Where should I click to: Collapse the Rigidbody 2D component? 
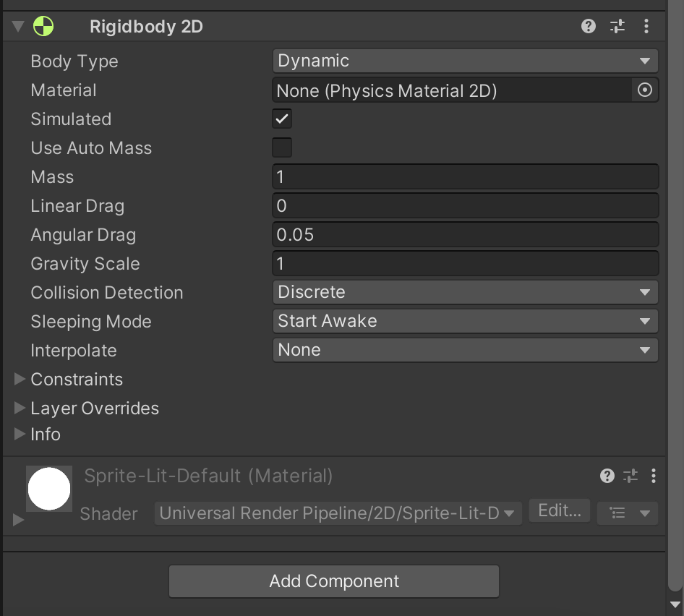tap(19, 27)
